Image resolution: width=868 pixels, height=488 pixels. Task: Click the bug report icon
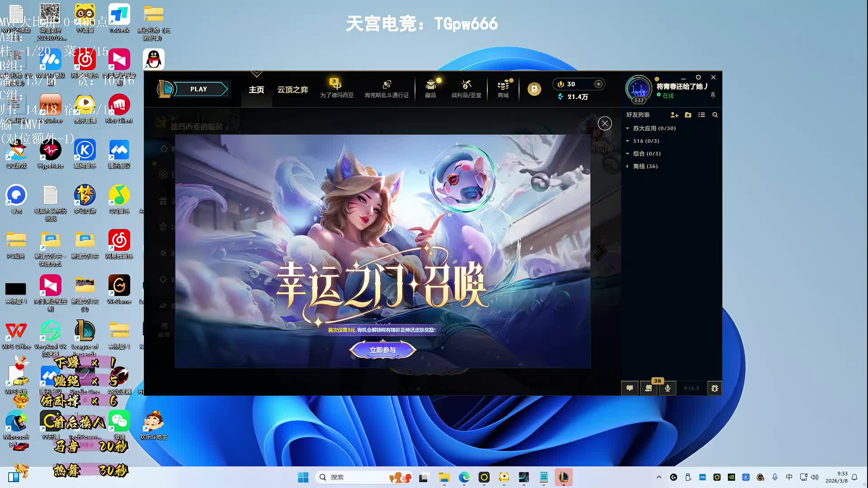point(715,388)
